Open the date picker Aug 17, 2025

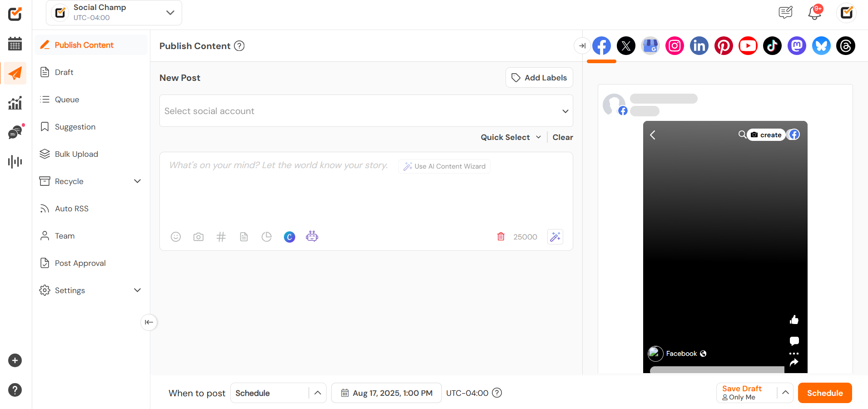click(387, 393)
